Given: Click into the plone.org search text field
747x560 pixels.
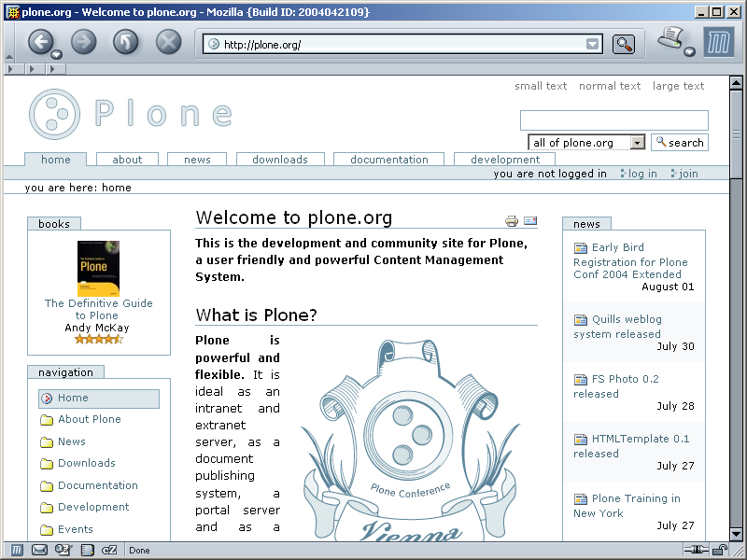Looking at the screenshot, I should coord(614,120).
